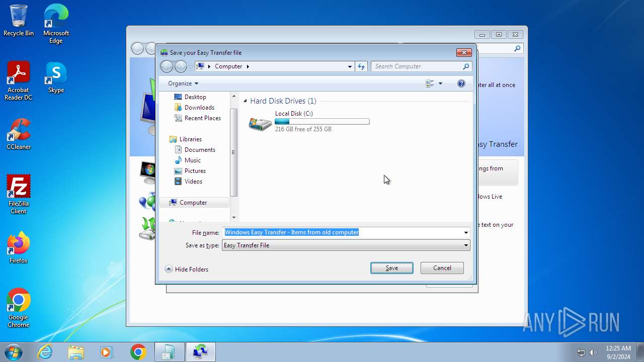Select Computer in the navigation pane
This screenshot has height=362, width=644.
click(193, 203)
